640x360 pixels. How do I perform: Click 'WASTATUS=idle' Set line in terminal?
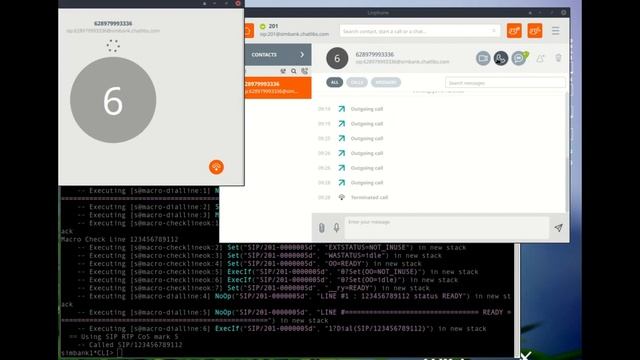pyautogui.click(x=259, y=256)
